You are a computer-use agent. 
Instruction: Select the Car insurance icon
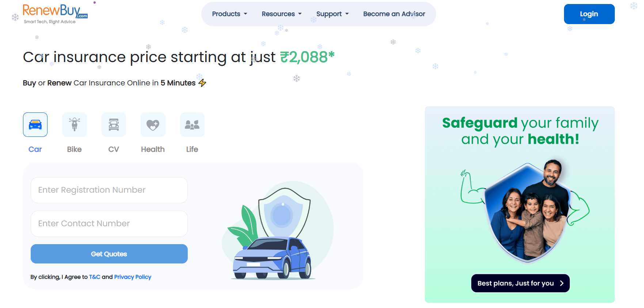35,124
